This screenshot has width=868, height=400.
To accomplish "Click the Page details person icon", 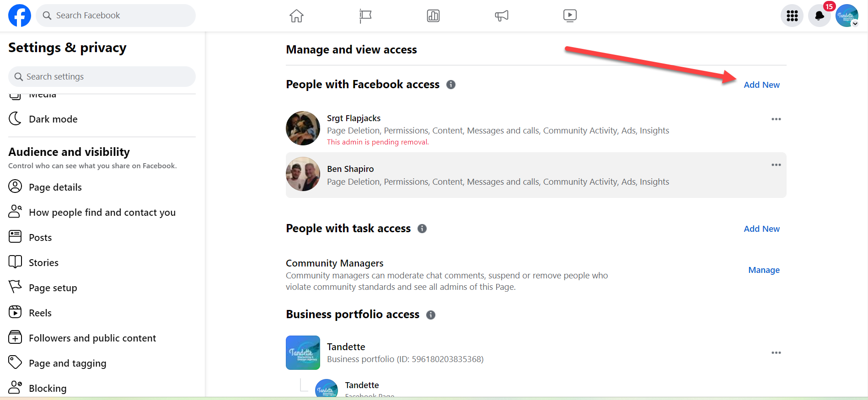I will pos(15,186).
